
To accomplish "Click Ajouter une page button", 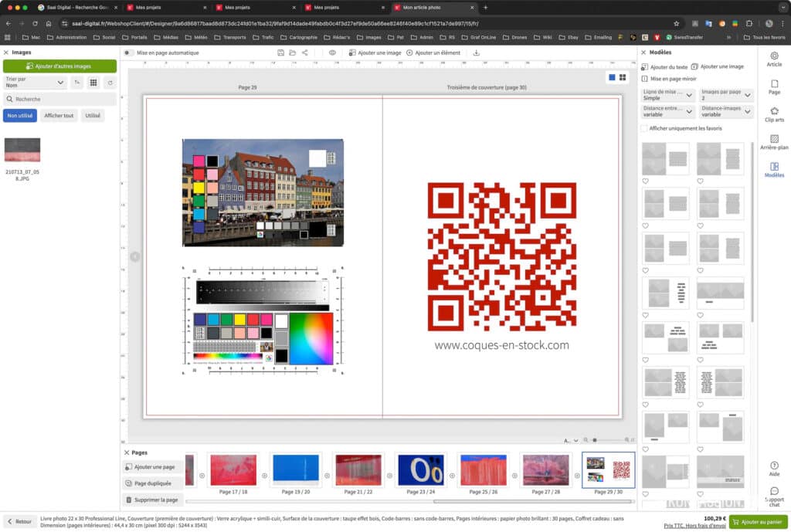I will pos(153,467).
